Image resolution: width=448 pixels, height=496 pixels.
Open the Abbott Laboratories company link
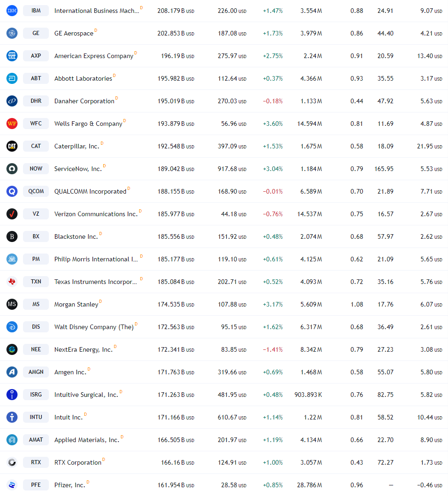pyautogui.click(x=83, y=78)
